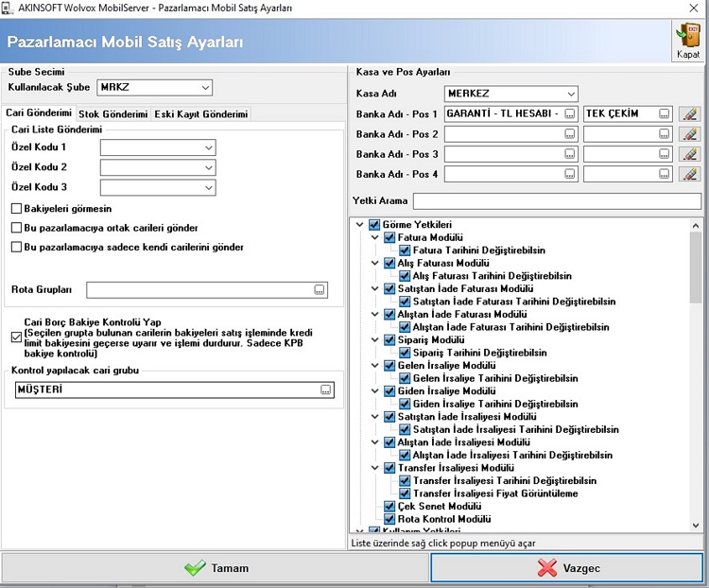Enable sadece kendi carilerini gönder checkbox
The width and height of the screenshot is (709, 588).
16,247
